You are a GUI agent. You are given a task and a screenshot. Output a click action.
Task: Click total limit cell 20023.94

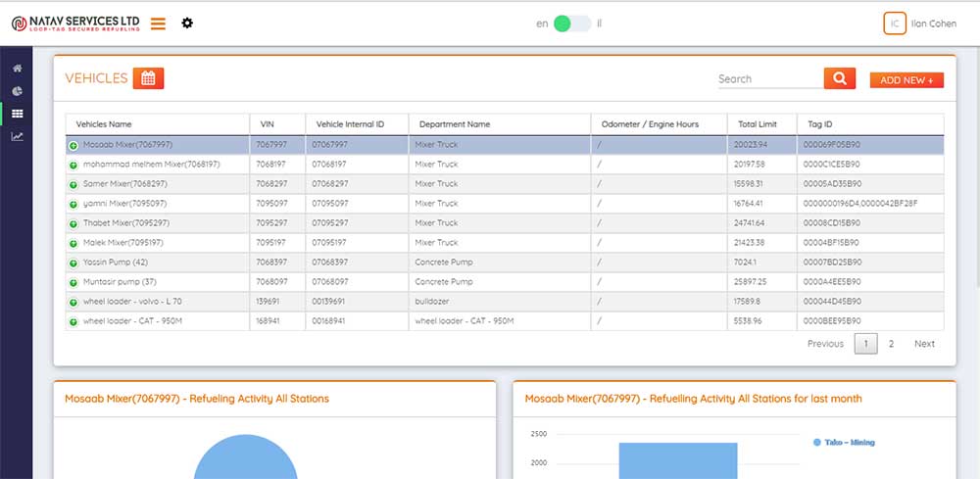[x=762, y=145]
